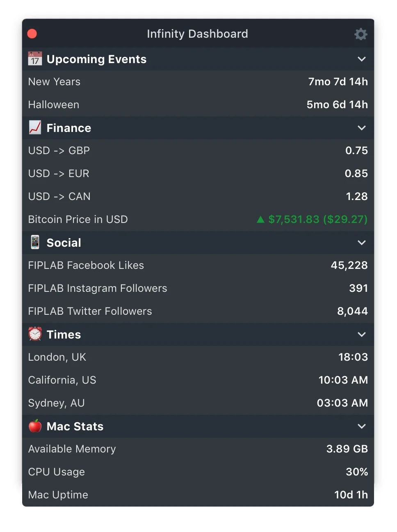Collapse the Mac Stats section chevron
The width and height of the screenshot is (397, 532).
point(362,426)
